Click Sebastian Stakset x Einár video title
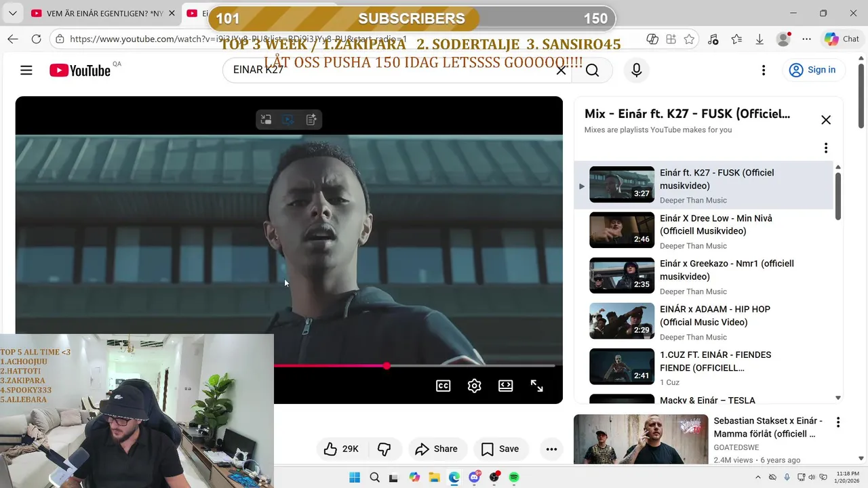868x488 pixels. tap(768, 427)
